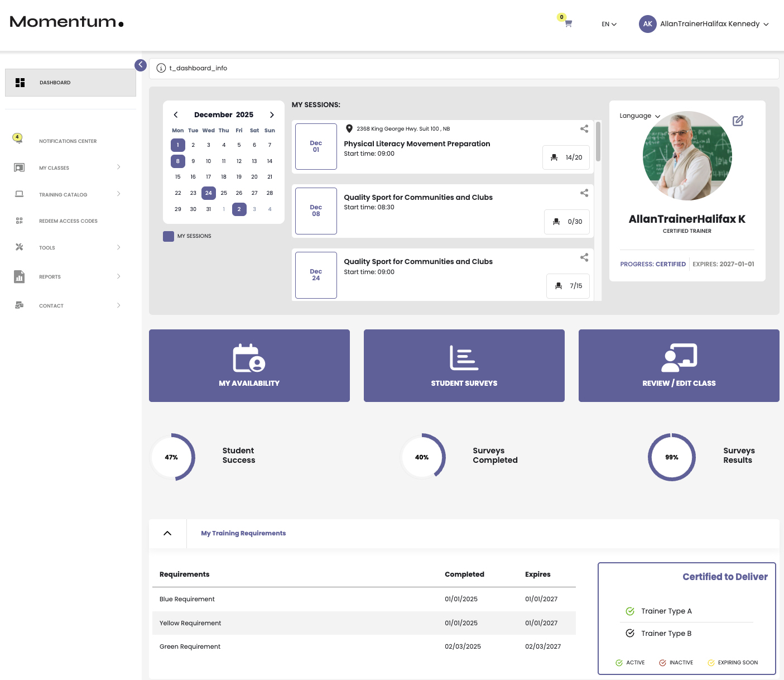Toggle the My Sessions calendar legend square

pos(168,236)
